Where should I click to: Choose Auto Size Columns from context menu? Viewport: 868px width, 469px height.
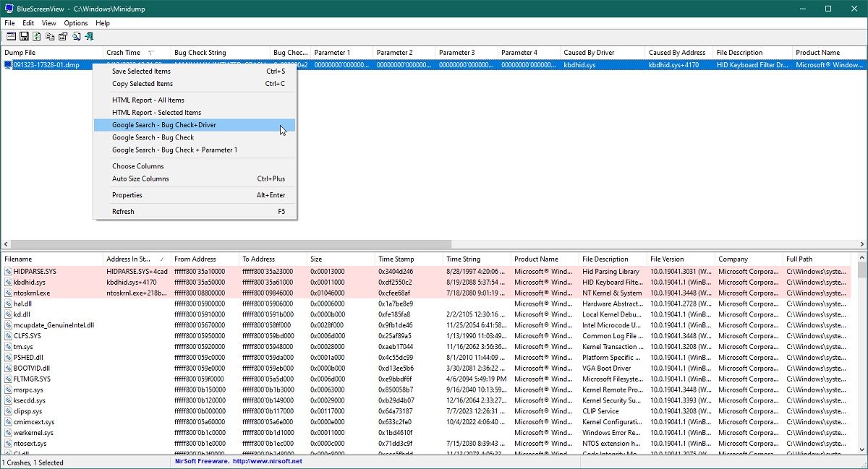pyautogui.click(x=140, y=178)
